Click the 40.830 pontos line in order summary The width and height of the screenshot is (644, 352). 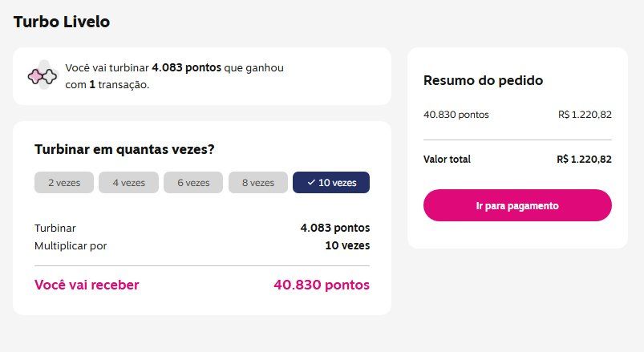[456, 115]
